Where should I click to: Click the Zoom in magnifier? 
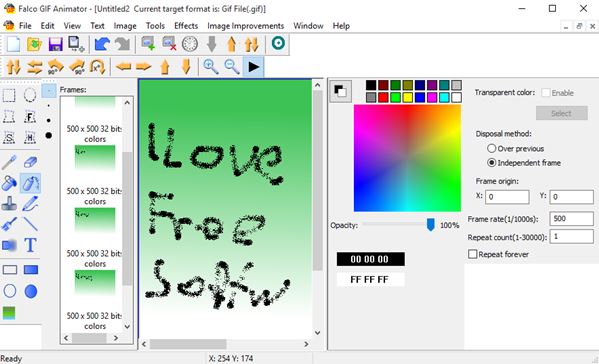[210, 67]
